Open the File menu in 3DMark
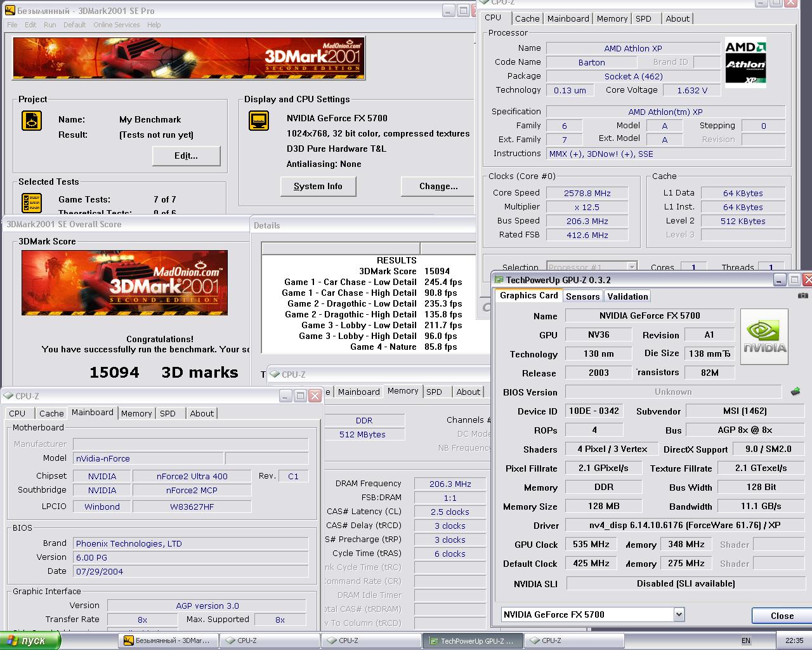Image resolution: width=812 pixels, height=650 pixels. pos(12,25)
